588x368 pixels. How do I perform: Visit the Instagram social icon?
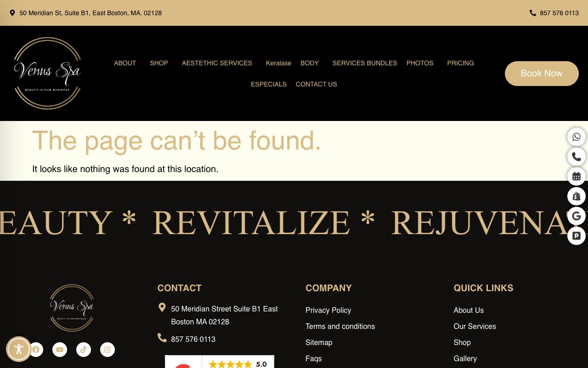(107, 350)
